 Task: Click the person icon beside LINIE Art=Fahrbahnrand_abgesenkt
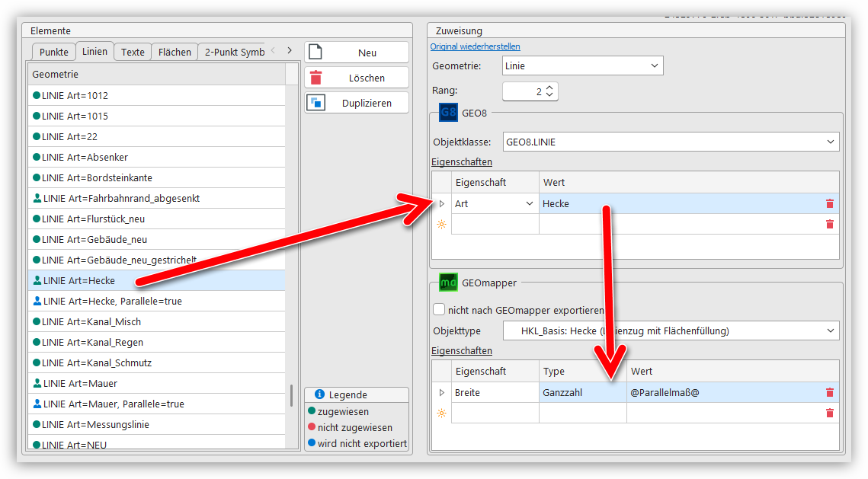click(x=37, y=198)
